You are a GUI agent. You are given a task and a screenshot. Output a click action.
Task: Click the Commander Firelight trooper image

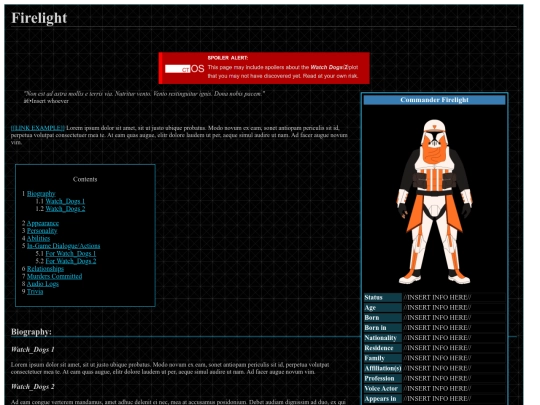(x=434, y=201)
